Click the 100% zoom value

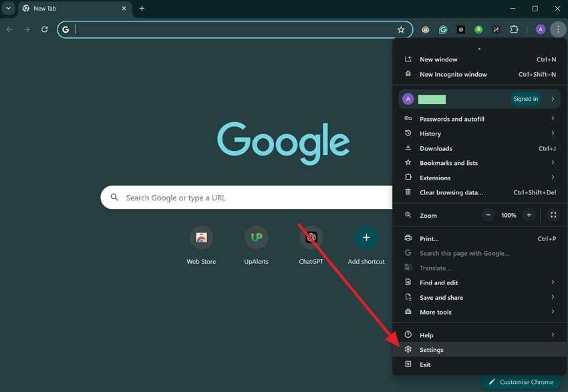pyautogui.click(x=509, y=215)
